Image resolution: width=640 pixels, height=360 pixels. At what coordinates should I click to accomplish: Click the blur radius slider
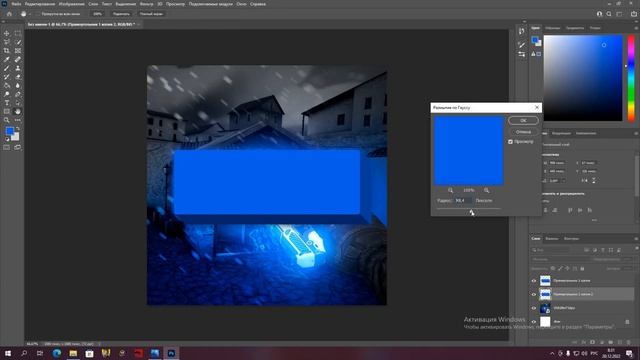coord(469,209)
